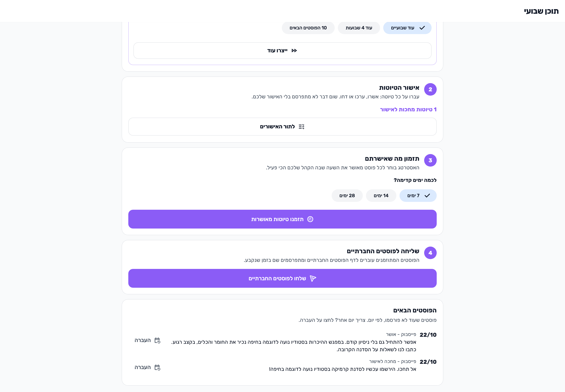
Task: Open the 1 טיוטות מחכות לאישור link
Action: [408, 109]
